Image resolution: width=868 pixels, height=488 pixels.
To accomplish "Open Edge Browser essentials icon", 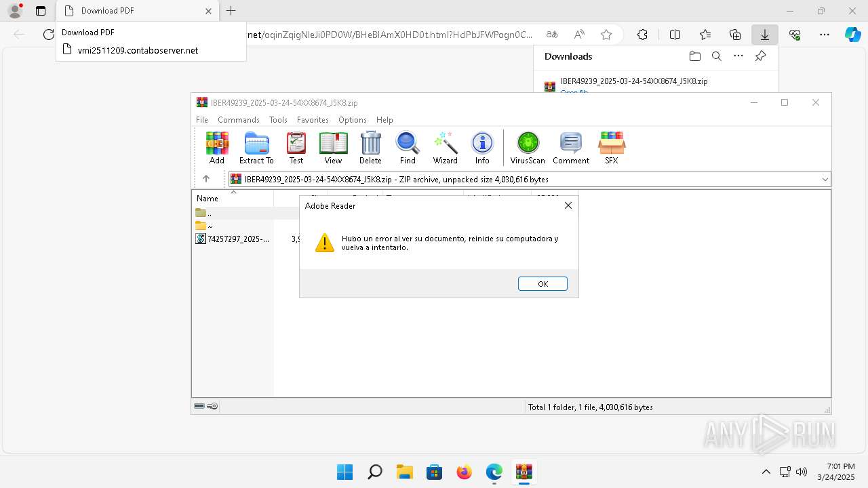I will tap(795, 35).
